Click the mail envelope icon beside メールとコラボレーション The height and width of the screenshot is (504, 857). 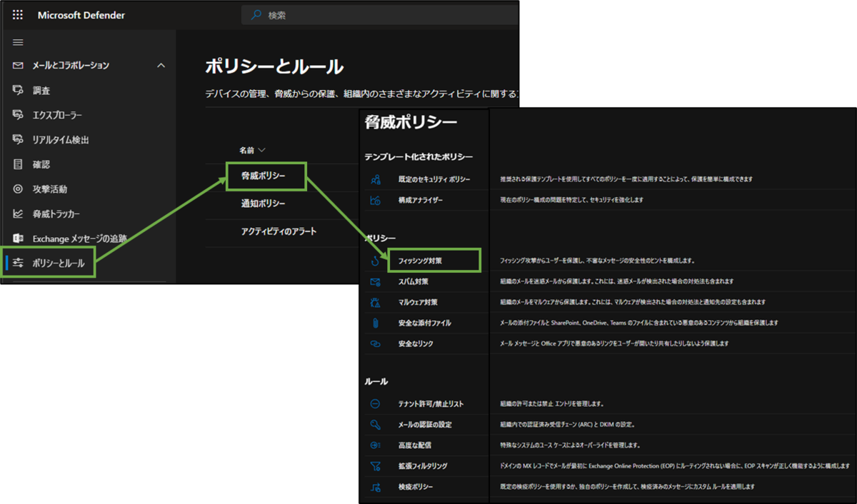18,66
